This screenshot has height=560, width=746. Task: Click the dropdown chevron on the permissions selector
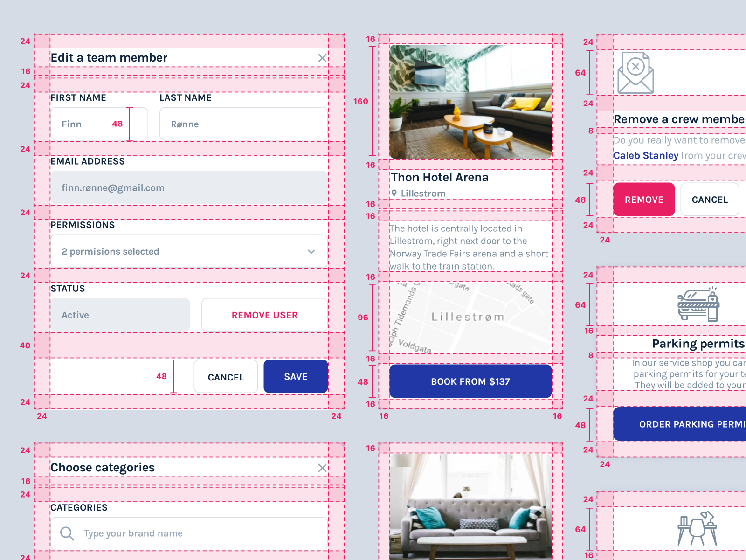coord(311,251)
